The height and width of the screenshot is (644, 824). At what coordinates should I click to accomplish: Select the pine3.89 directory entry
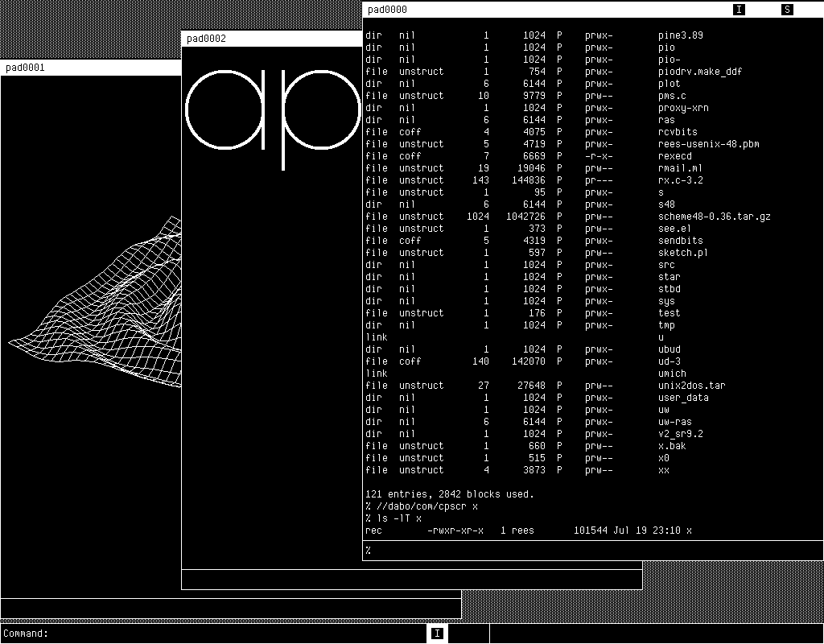680,35
